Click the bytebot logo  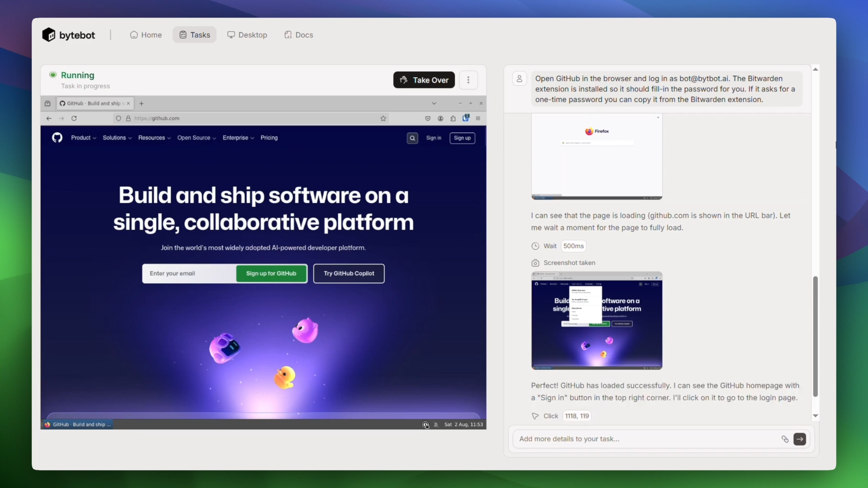(68, 35)
